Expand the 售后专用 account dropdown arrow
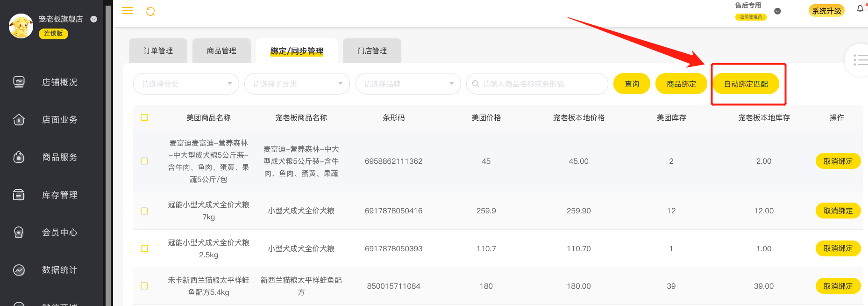 [x=777, y=11]
